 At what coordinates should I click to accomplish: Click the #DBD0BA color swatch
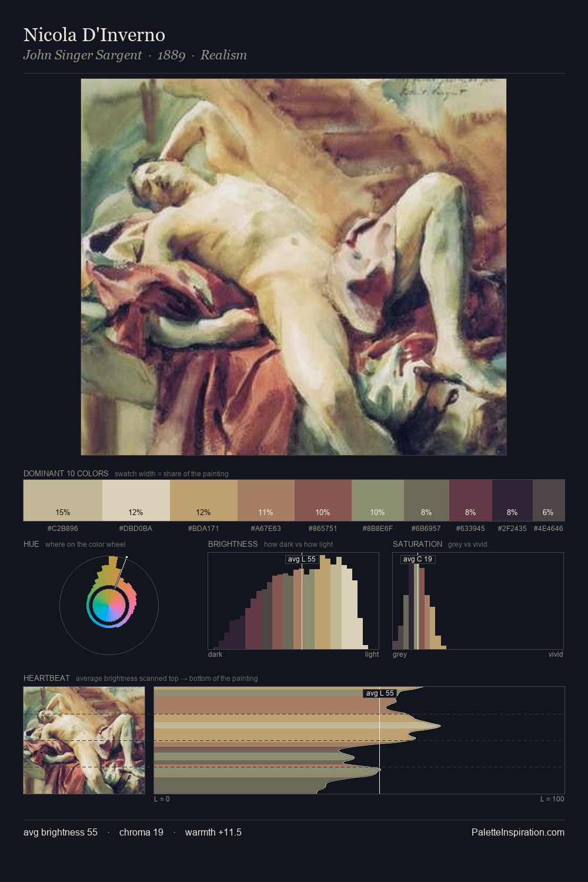(136, 500)
